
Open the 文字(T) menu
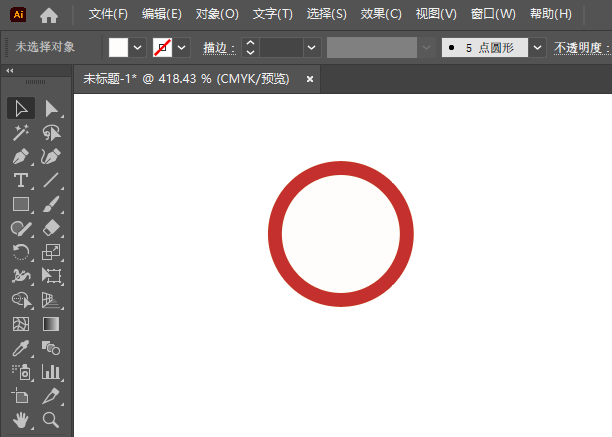(x=272, y=14)
